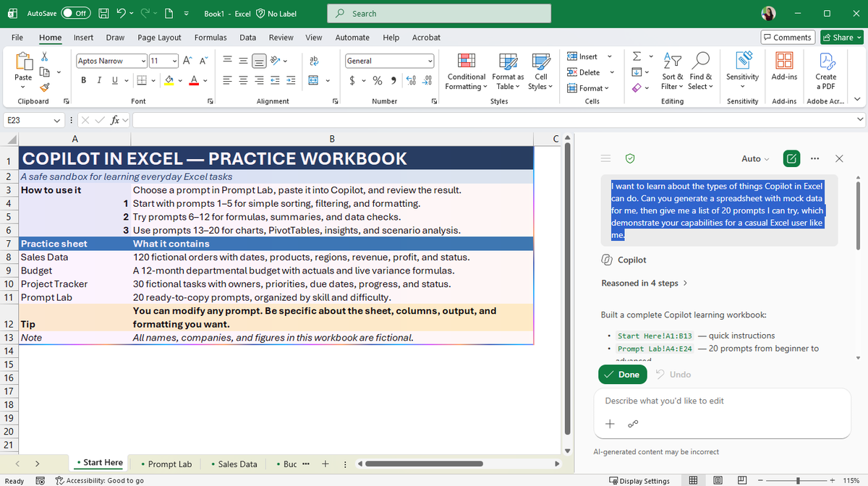Screen dimensions: 868x486
Task: Click Increase Decimal icon
Action: (411, 80)
